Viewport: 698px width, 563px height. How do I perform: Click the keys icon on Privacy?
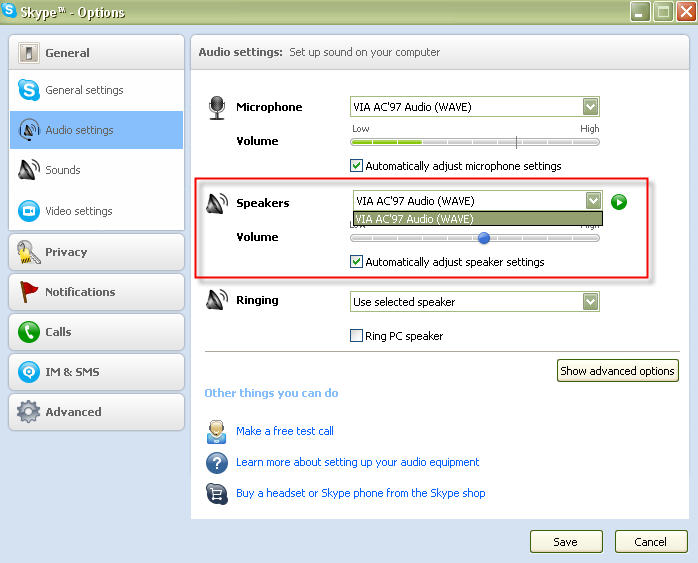[x=28, y=252]
